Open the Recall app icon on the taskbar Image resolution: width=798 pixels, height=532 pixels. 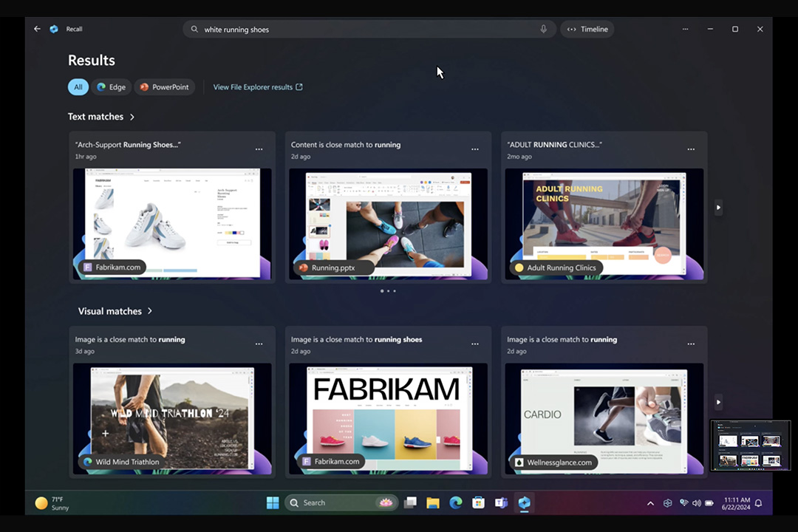525,502
